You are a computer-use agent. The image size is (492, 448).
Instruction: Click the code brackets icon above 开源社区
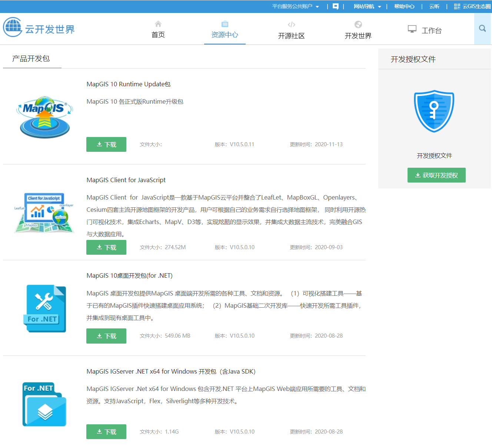[x=292, y=24]
